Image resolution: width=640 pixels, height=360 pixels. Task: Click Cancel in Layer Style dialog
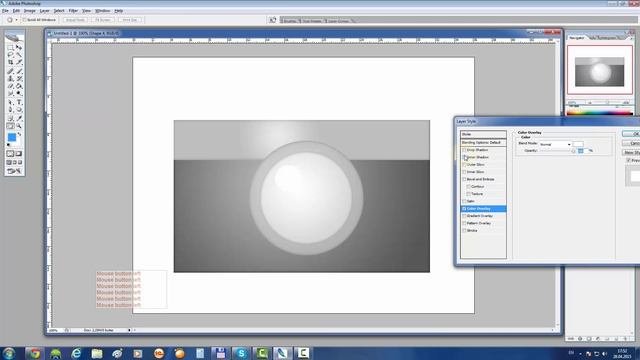tap(631, 143)
